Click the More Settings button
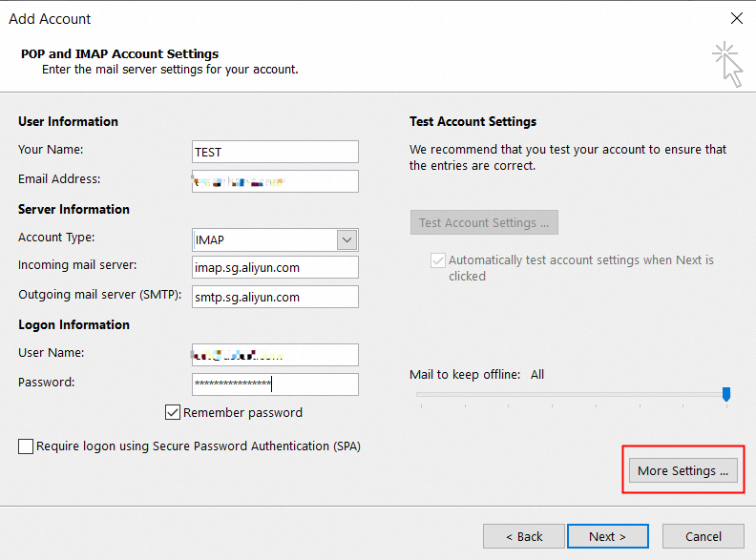Screen dimensions: 756x560 coord(682,471)
